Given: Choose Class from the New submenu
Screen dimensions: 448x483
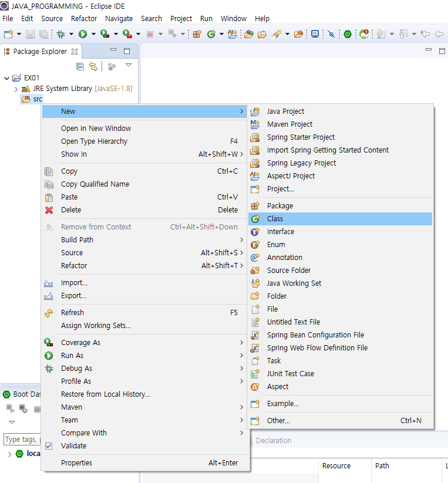Looking at the screenshot, I should [x=340, y=219].
